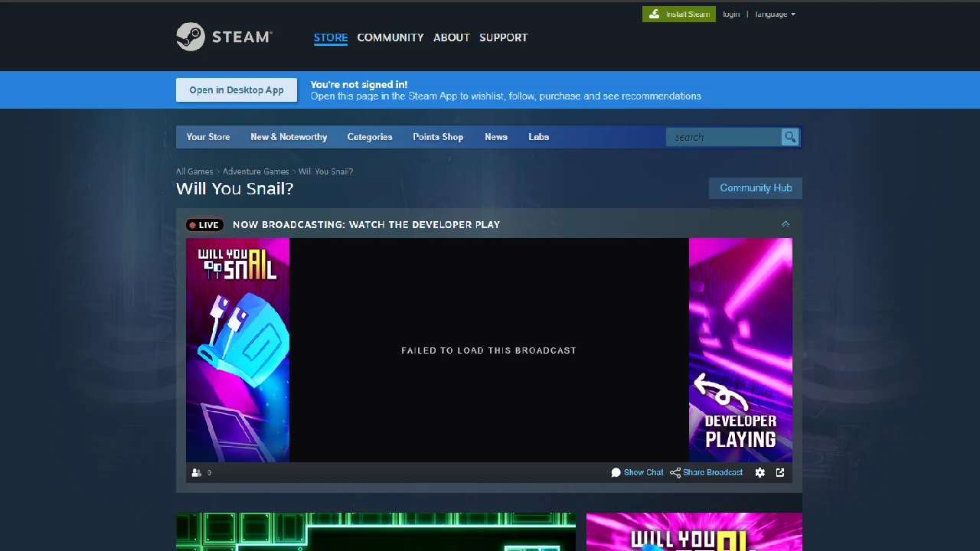Click the Community Hub button
The width and height of the screenshot is (980, 551).
click(x=755, y=188)
